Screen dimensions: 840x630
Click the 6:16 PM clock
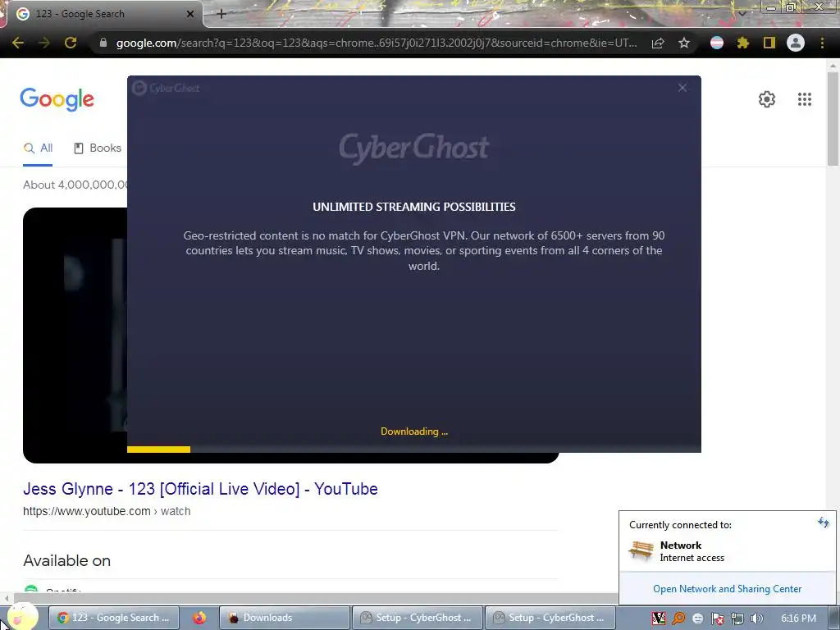(798, 619)
